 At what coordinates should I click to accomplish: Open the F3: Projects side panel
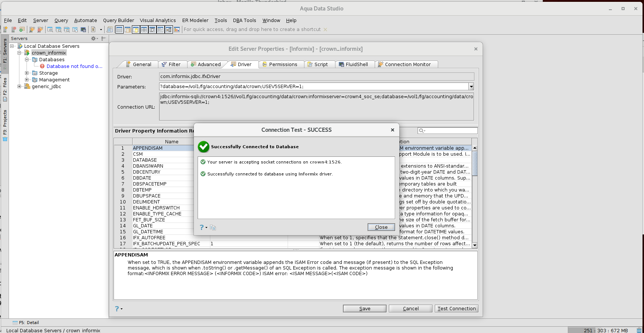click(5, 125)
